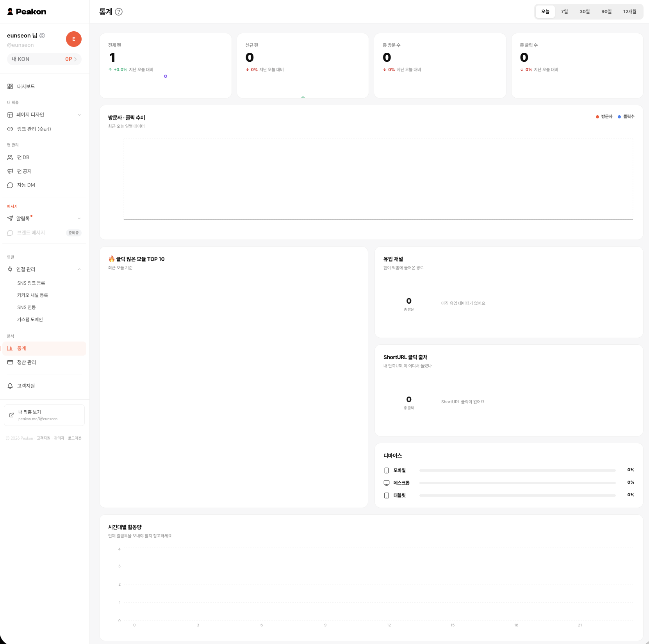Open profile settings gear next to eunseon
Screen dimensions: 649x644
(x=42, y=36)
